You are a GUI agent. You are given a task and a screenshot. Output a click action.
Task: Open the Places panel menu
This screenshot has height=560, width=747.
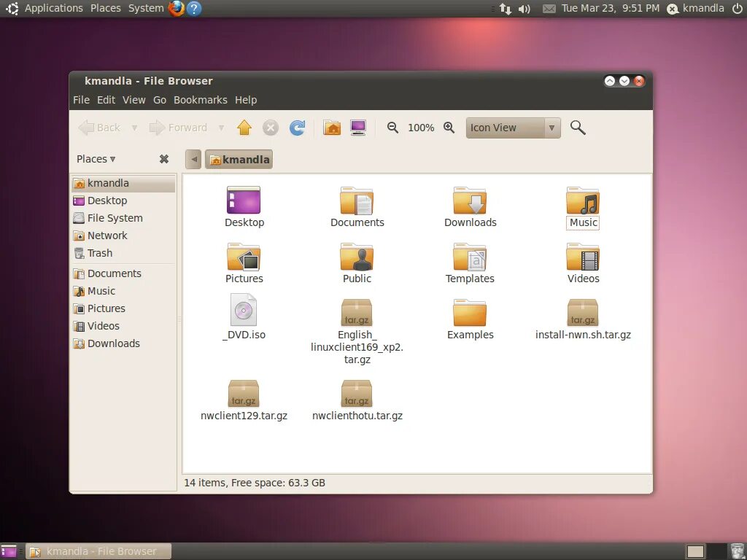point(106,8)
